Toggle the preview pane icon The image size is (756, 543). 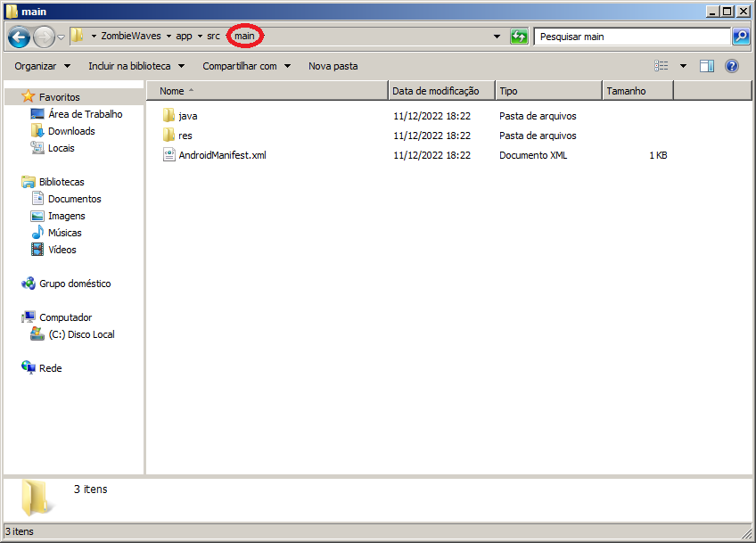coord(707,66)
